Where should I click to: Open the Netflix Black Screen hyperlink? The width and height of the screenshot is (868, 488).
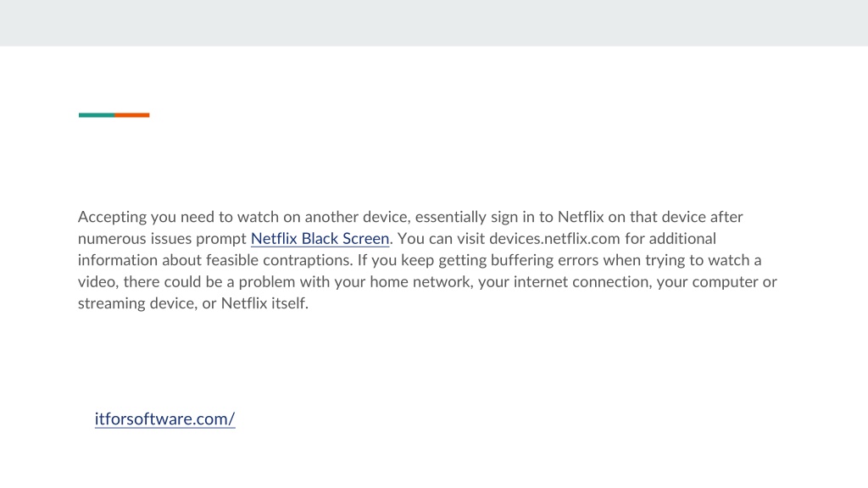(320, 238)
